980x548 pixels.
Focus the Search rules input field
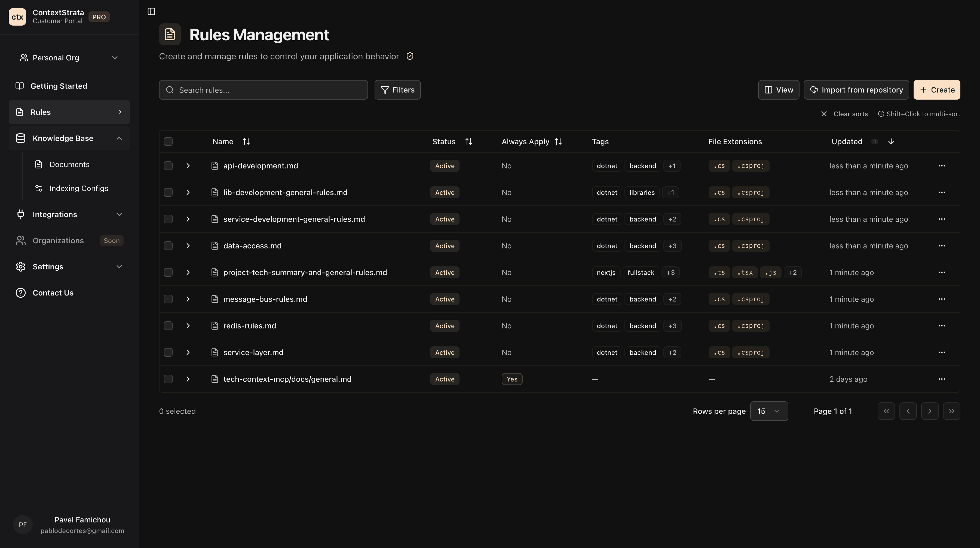tap(263, 90)
